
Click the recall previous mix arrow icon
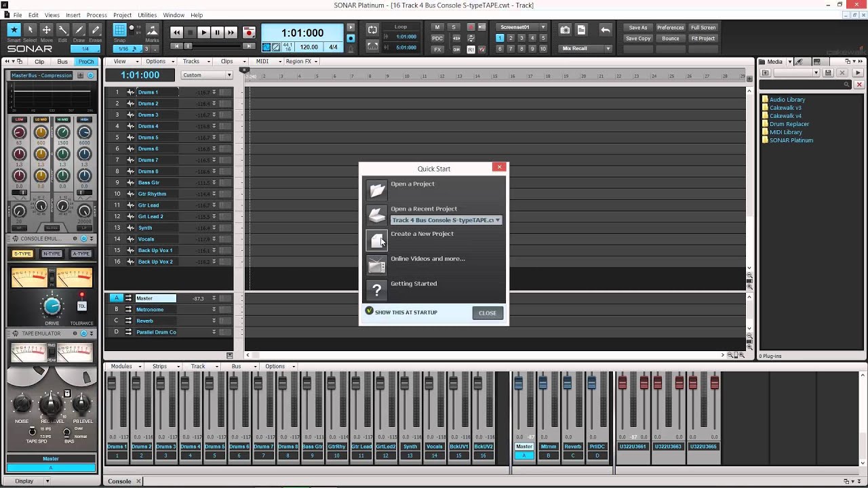click(606, 30)
